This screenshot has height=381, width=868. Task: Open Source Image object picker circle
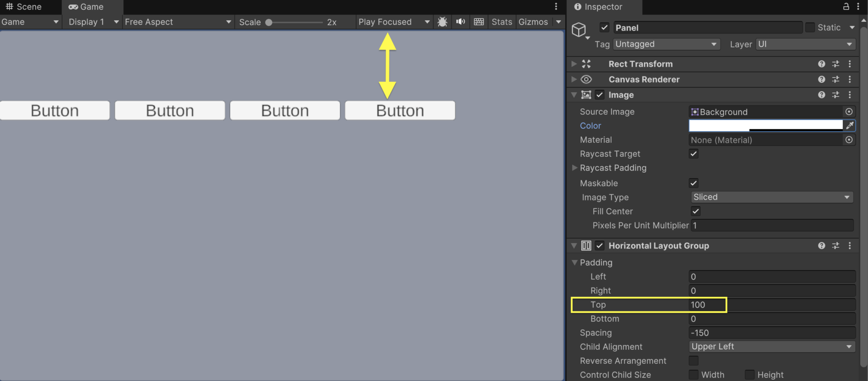849,112
